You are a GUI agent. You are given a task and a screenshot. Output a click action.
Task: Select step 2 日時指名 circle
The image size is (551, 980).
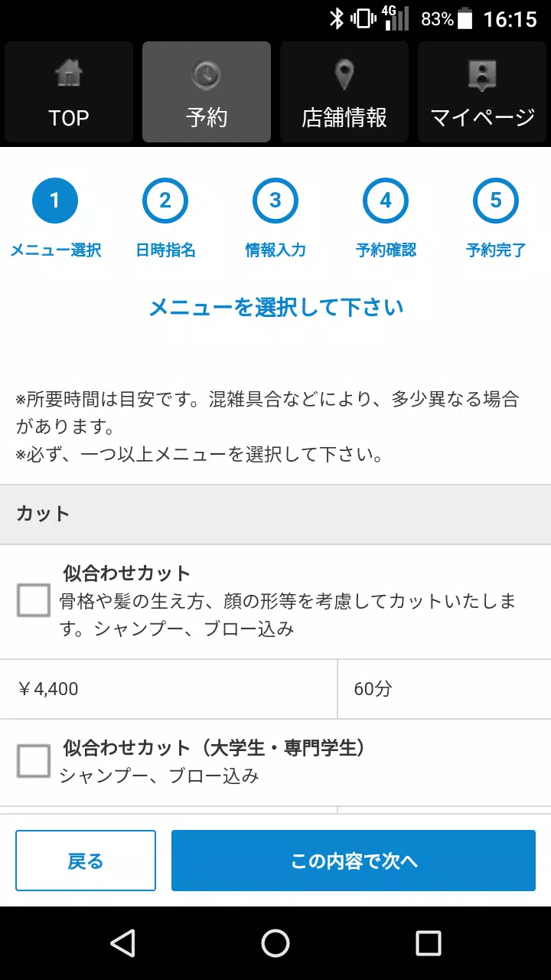pos(165,201)
